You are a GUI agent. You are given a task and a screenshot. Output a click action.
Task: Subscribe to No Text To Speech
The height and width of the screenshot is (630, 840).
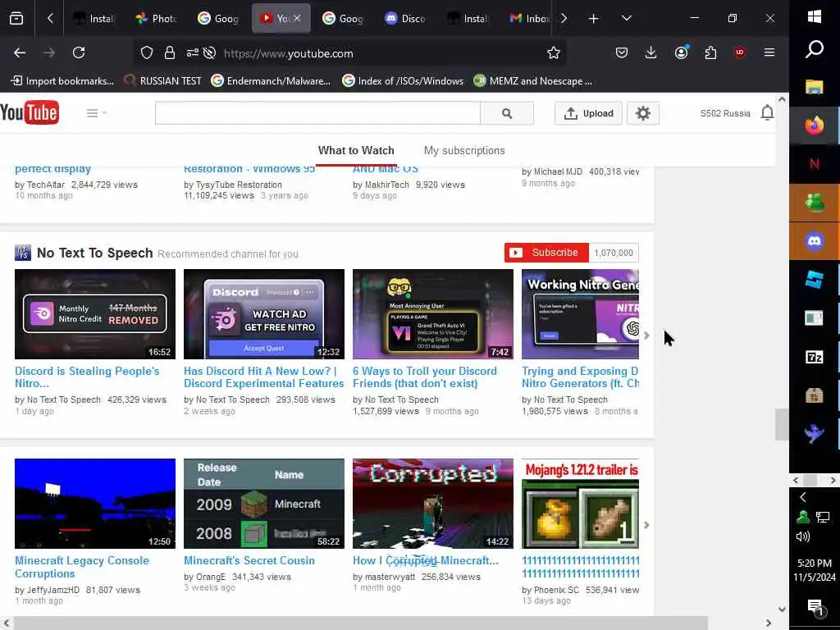tap(546, 253)
